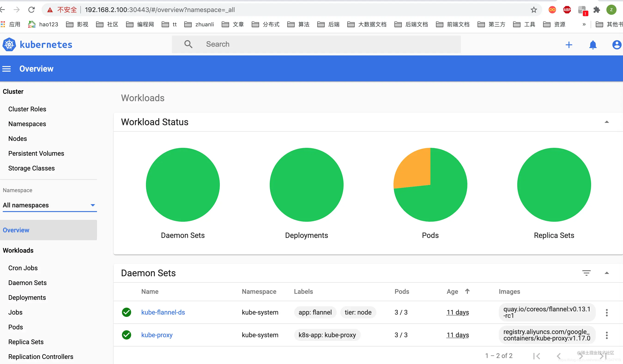
Task: Click the kube-proxy green status check icon
Action: pyautogui.click(x=127, y=335)
